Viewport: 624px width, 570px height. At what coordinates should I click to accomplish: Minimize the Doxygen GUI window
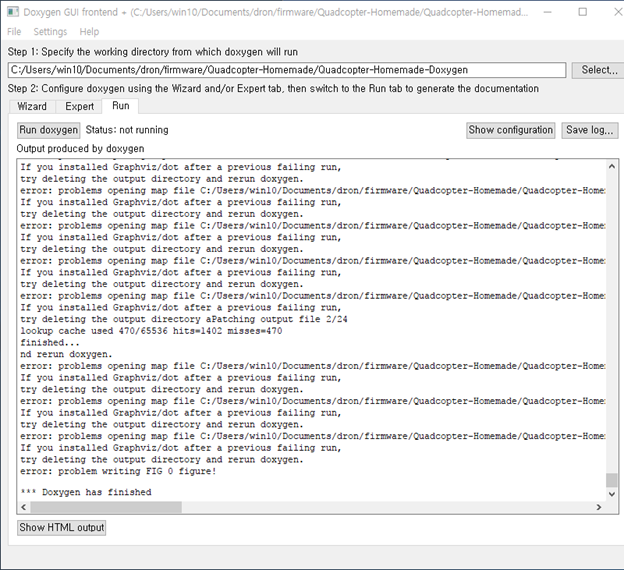548,12
